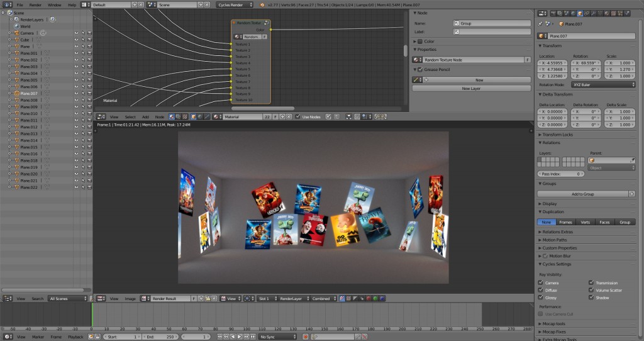Open the No Sync playback dropdown
This screenshot has width=644, height=341.
(x=277, y=337)
